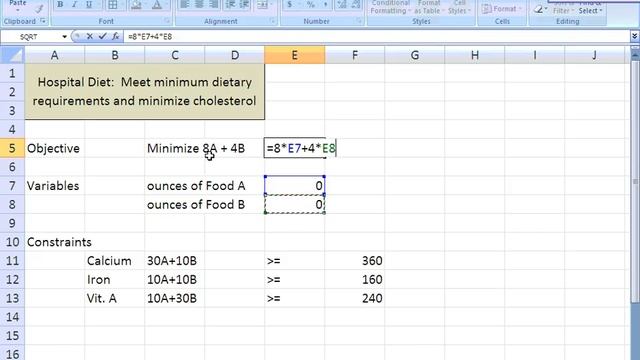Select column E header
640x360 pixels.
tap(294, 55)
